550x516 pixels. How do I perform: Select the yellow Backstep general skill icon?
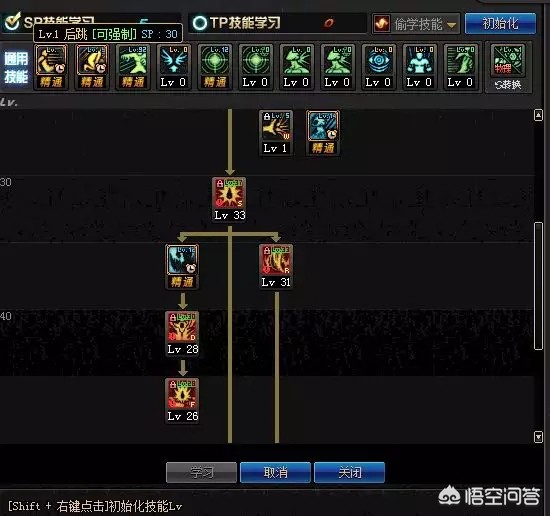click(x=51, y=60)
